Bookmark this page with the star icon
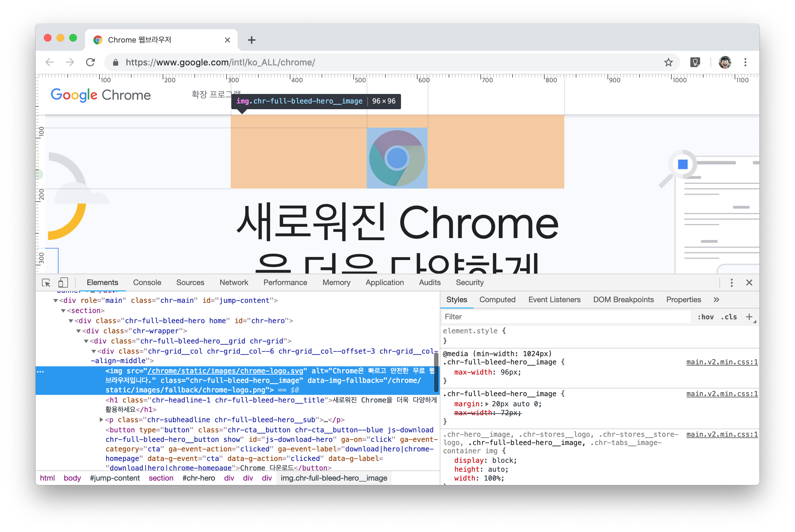Image resolution: width=795 pixels, height=532 pixels. 668,63
